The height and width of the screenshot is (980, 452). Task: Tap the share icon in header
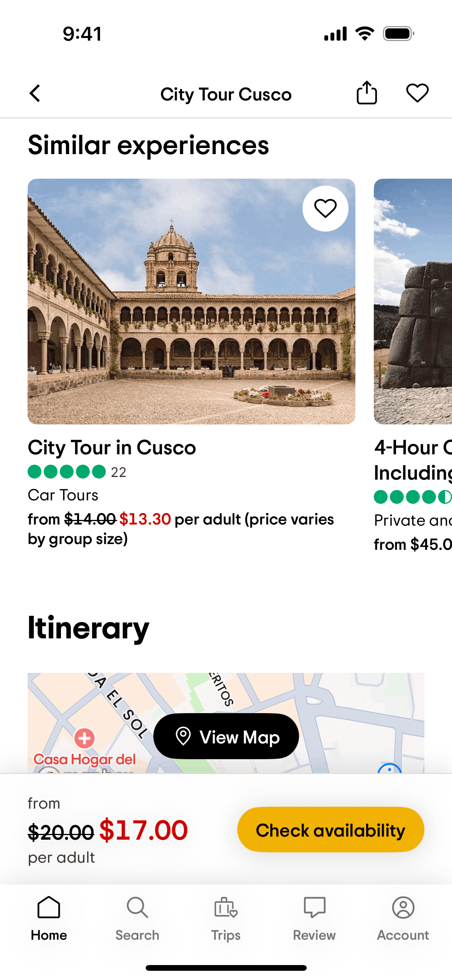tap(367, 93)
